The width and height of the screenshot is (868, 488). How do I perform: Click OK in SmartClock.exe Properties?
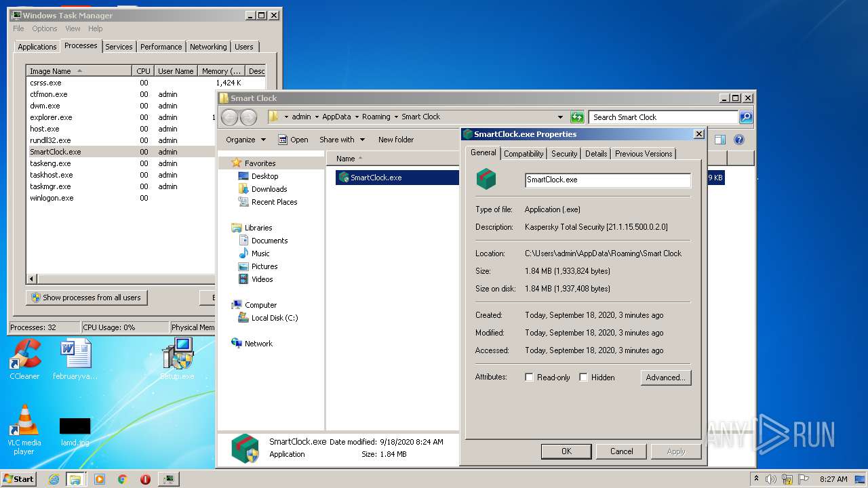[566, 451]
